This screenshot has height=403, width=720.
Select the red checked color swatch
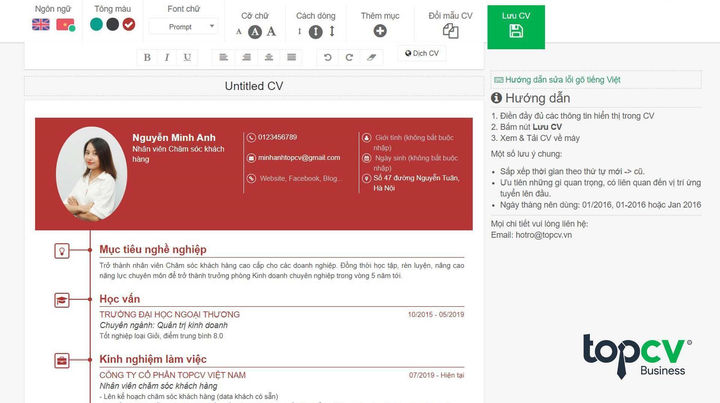(129, 24)
